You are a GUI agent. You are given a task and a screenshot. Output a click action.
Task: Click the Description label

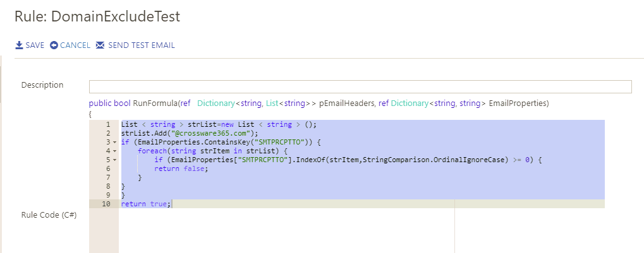click(42, 85)
